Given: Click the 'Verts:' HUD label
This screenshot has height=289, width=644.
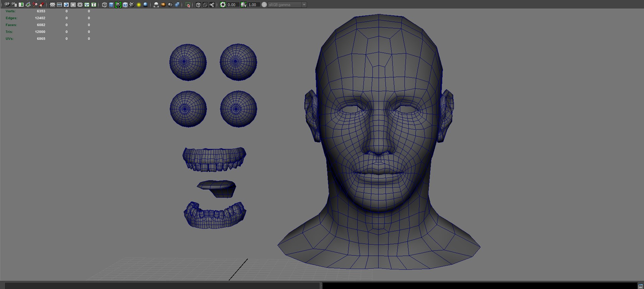Looking at the screenshot, I should 11,11.
